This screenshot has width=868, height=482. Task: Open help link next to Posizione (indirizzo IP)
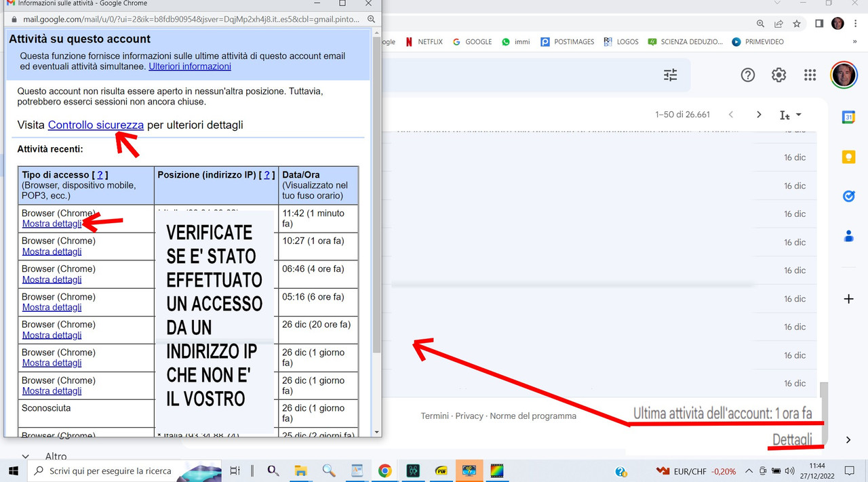pyautogui.click(x=267, y=175)
